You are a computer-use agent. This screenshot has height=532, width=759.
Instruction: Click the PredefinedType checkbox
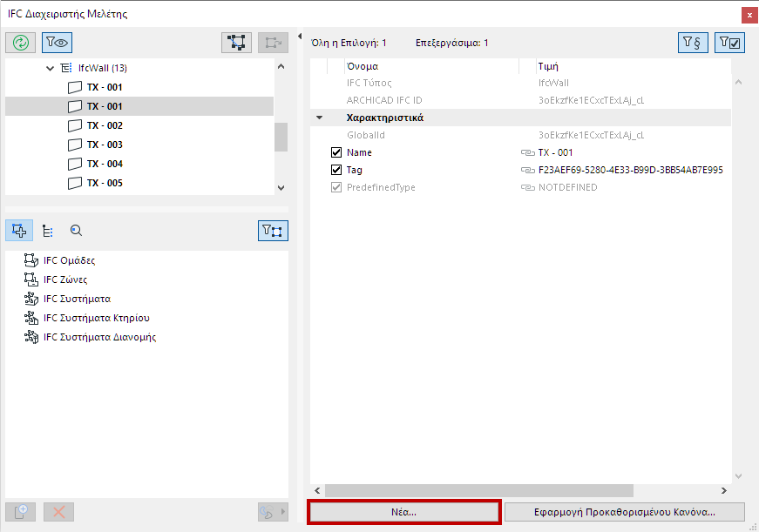pos(336,188)
